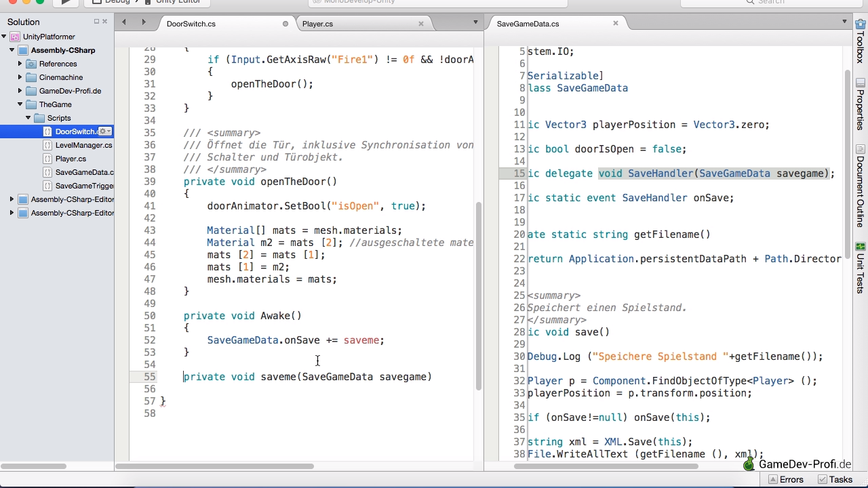This screenshot has height=488, width=868.
Task: Collapse the Scripts folder
Action: point(28,118)
